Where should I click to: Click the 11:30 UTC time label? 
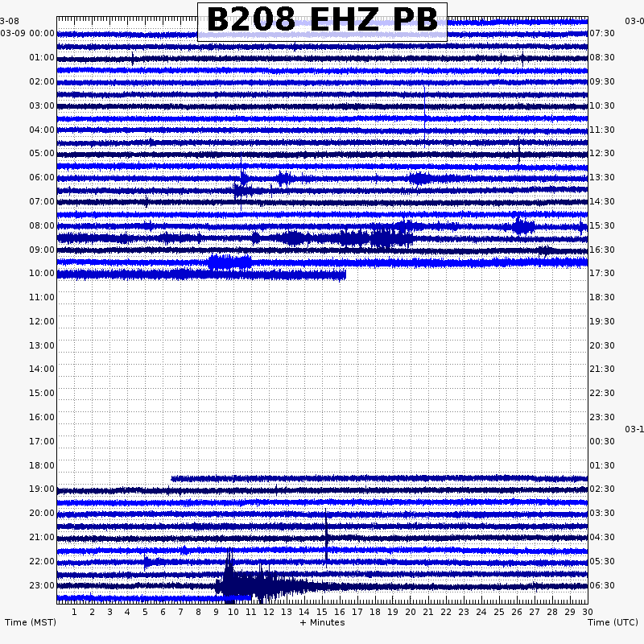[x=602, y=130]
